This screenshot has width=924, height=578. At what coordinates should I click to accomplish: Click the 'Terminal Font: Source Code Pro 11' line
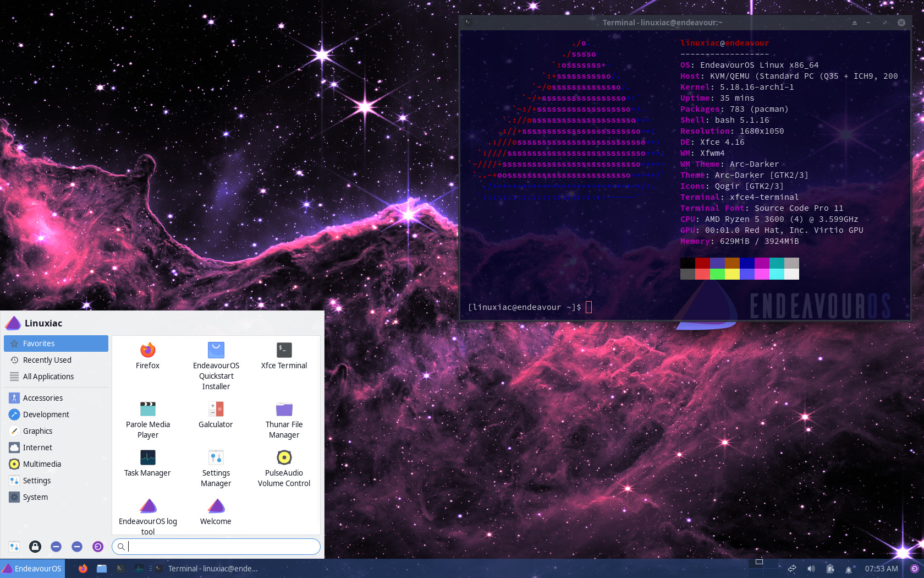point(762,208)
